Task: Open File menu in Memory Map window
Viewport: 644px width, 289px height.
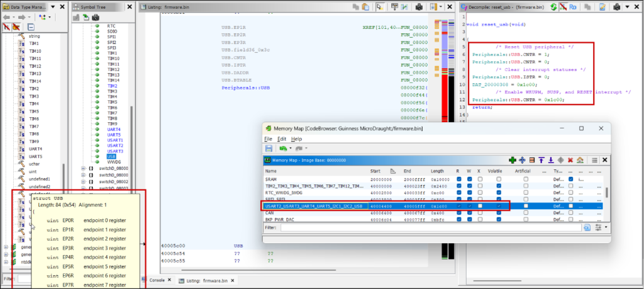Action: click(x=268, y=139)
